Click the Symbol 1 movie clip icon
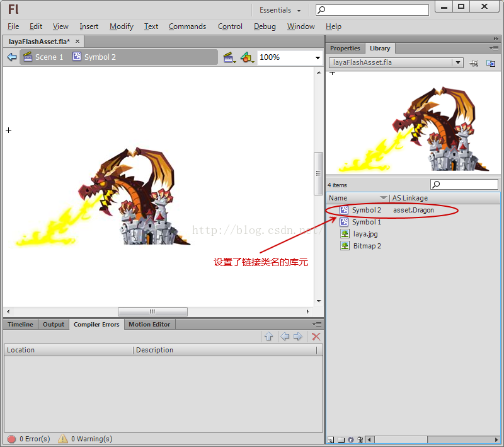Image resolution: width=504 pixels, height=447 pixels. [x=344, y=222]
